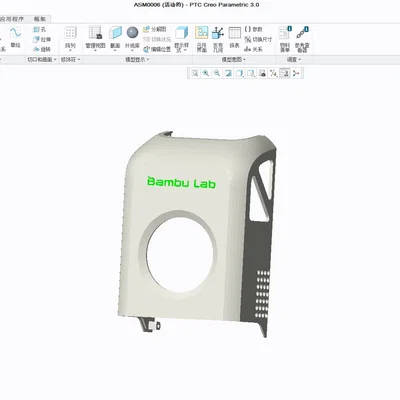
Task: Choose the 孔 Hole feature
Action: [x=40, y=30]
